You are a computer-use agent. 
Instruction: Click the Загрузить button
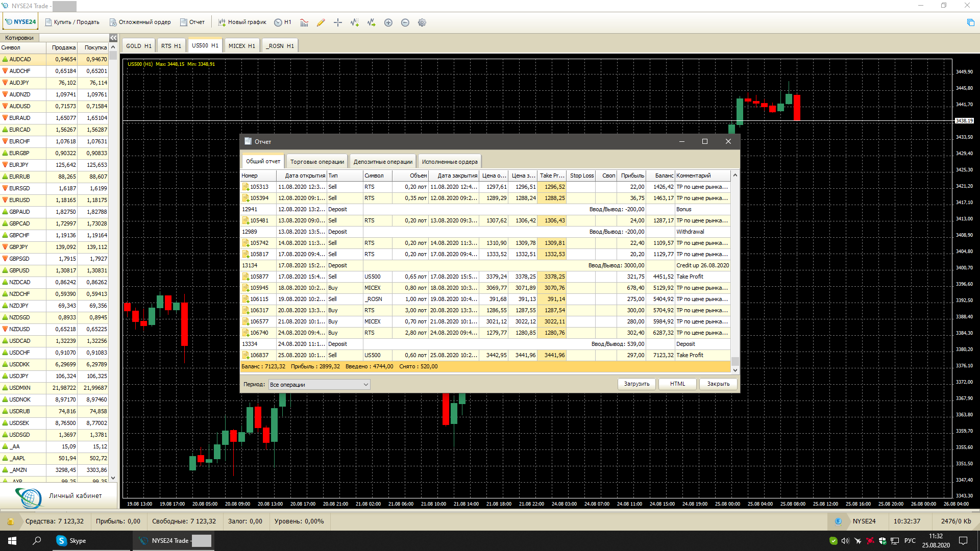(x=636, y=384)
